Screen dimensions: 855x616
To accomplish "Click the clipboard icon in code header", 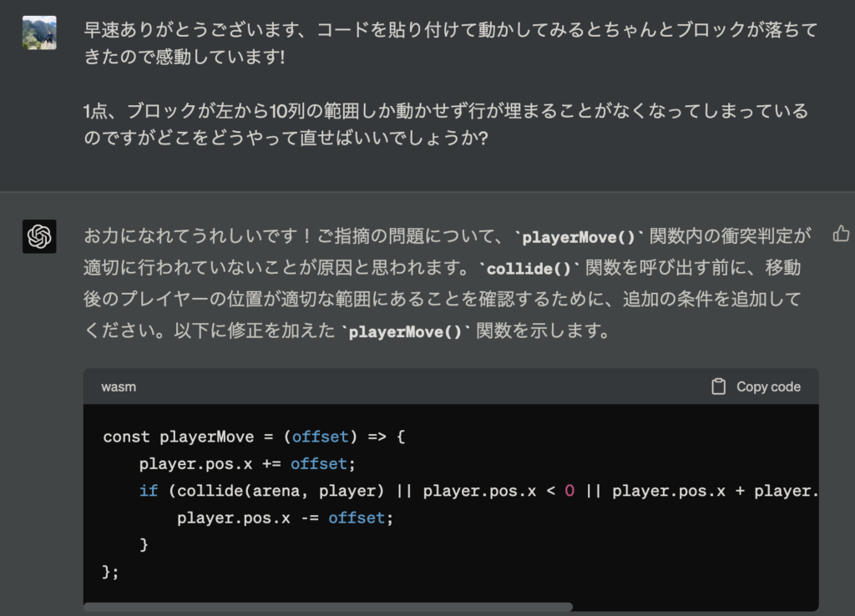I will 718,386.
